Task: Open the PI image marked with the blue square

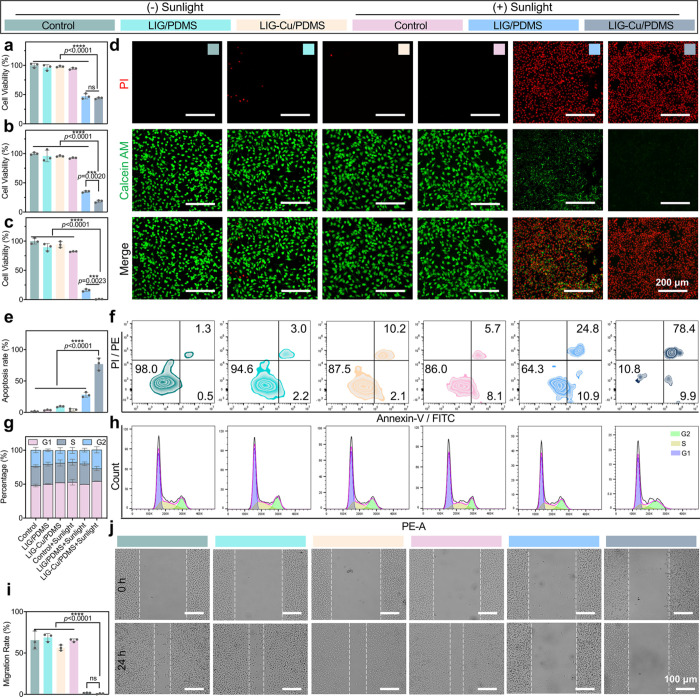Action: pos(558,82)
